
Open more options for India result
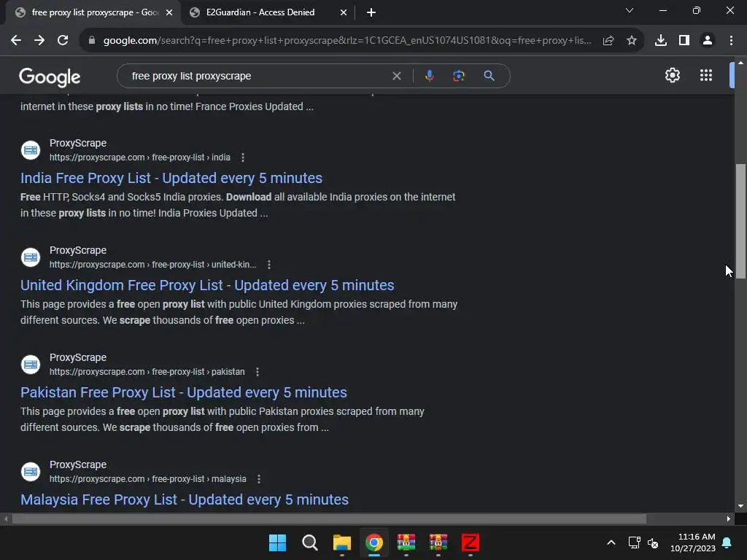coord(243,157)
